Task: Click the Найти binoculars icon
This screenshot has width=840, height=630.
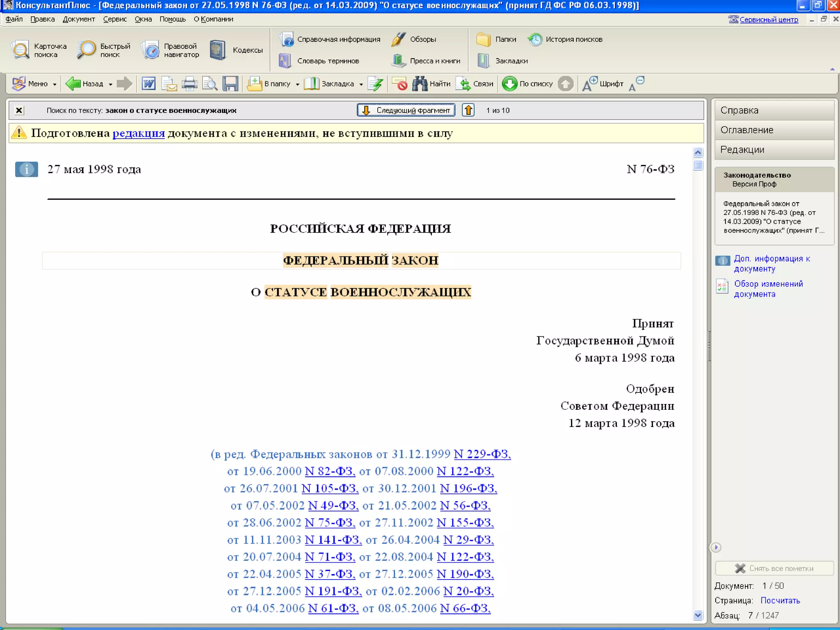Action: click(x=420, y=84)
